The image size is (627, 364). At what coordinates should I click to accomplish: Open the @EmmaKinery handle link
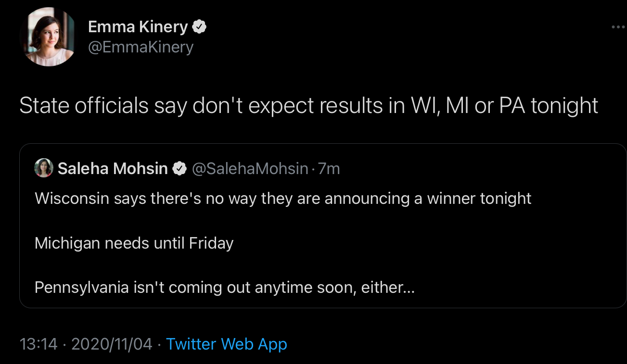pyautogui.click(x=141, y=47)
